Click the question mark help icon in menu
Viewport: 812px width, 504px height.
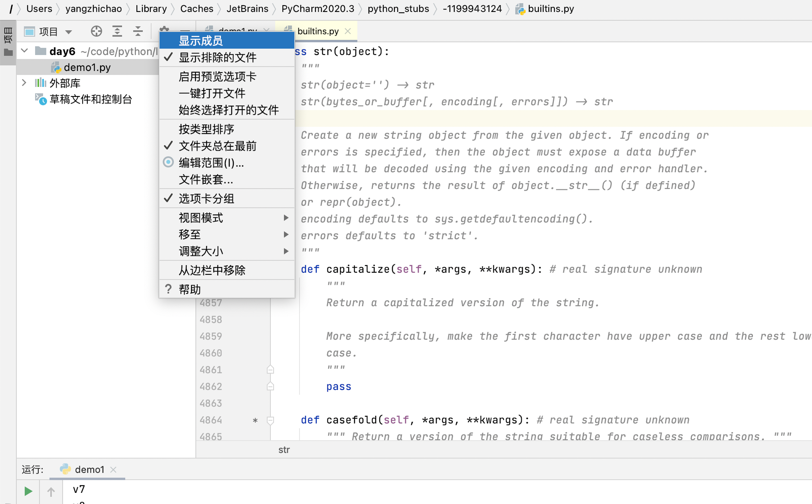point(168,289)
